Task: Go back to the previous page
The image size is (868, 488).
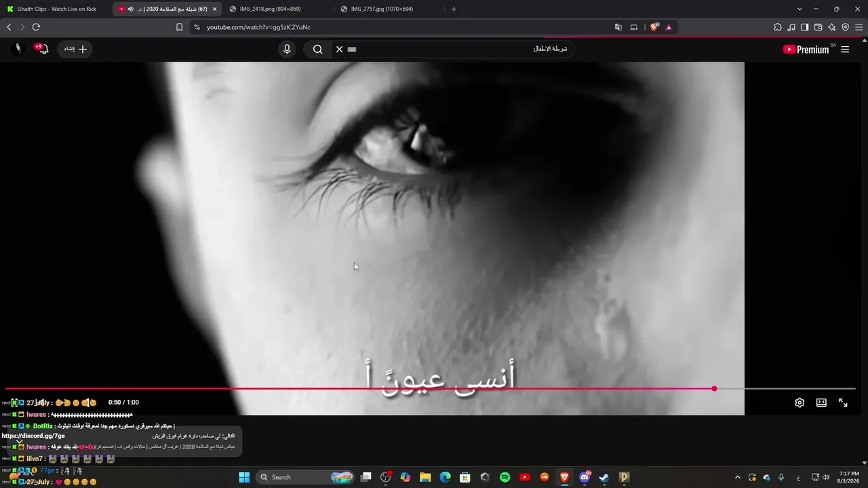Action: tap(9, 27)
